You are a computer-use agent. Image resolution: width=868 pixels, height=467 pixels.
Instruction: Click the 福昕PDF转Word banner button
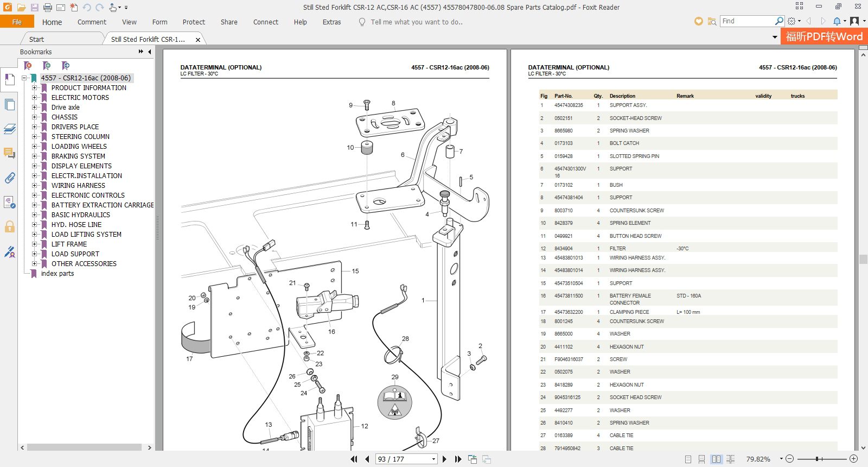(824, 37)
